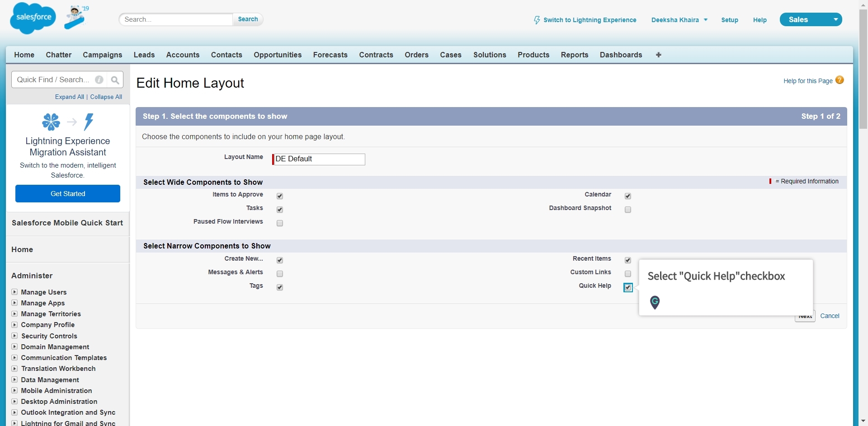Switch to the Leads tab
Screen dimensions: 868x426
[x=144, y=55]
